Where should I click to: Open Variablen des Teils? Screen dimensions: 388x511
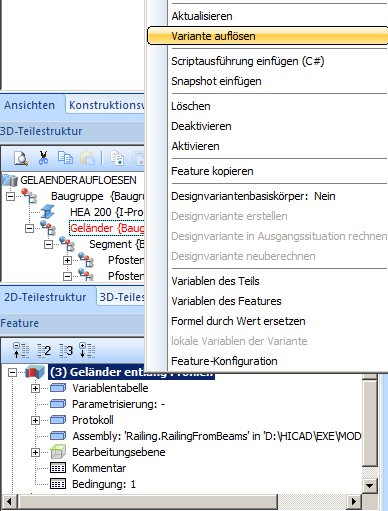tap(215, 281)
